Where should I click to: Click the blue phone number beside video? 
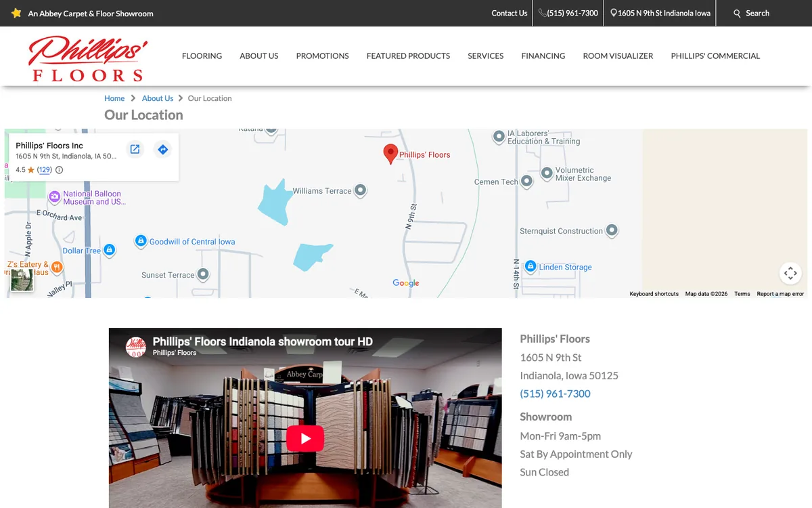point(555,394)
